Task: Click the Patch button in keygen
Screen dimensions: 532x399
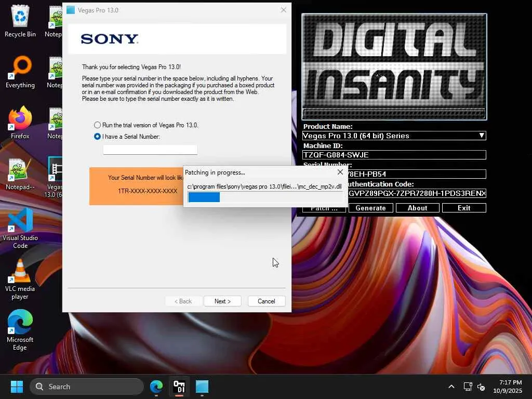Action: (x=324, y=209)
